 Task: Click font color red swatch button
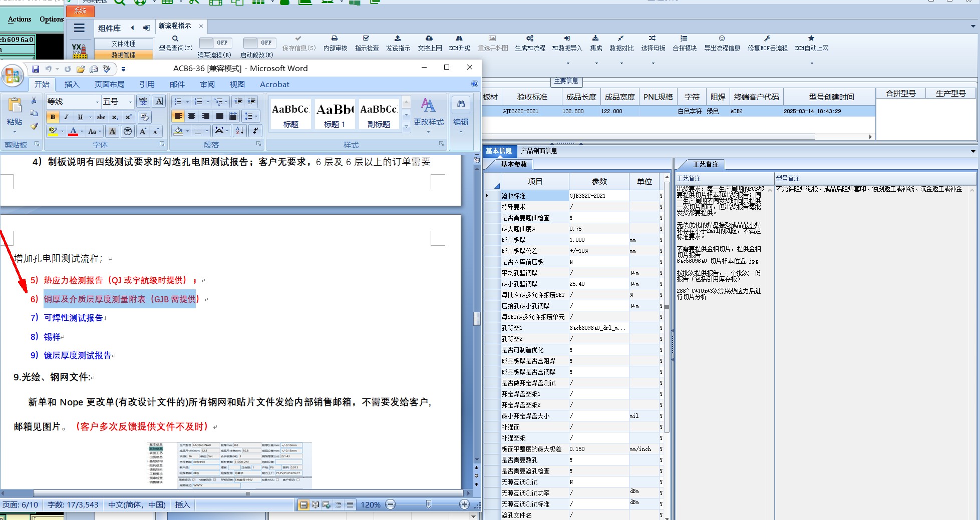tap(73, 131)
